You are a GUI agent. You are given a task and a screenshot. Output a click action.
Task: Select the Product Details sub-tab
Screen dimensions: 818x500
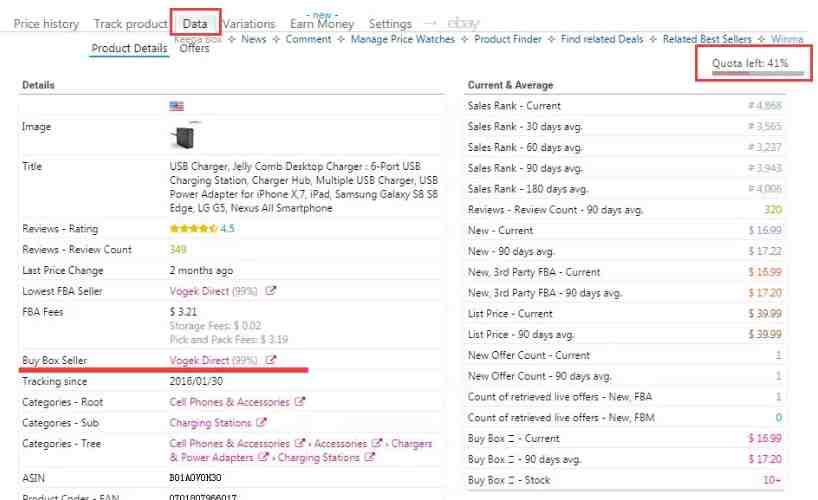pos(129,48)
